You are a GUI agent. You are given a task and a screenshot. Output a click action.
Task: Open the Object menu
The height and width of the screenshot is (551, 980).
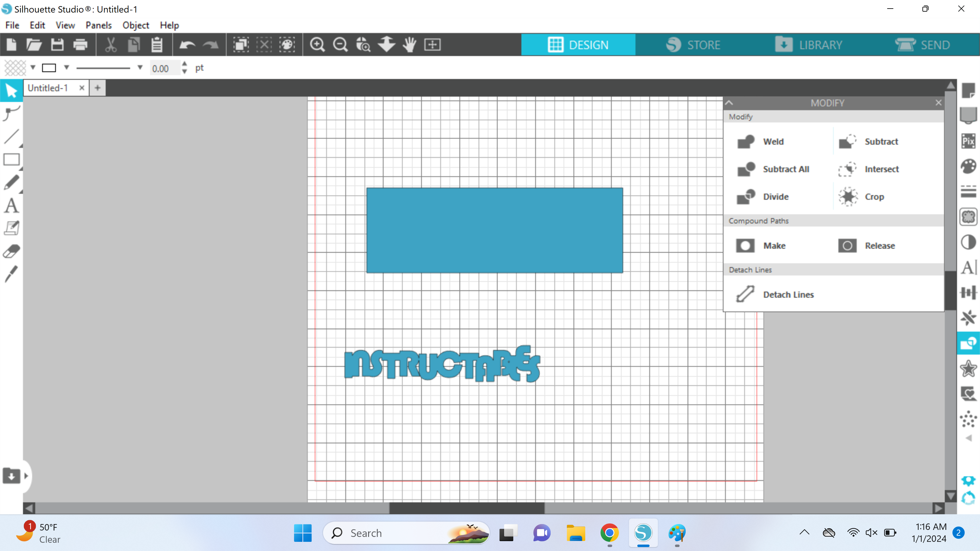coord(136,25)
